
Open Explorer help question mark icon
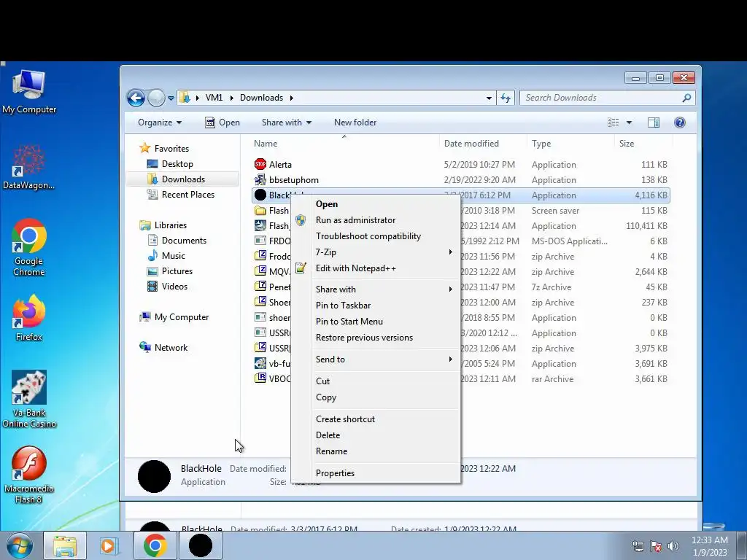(x=680, y=122)
